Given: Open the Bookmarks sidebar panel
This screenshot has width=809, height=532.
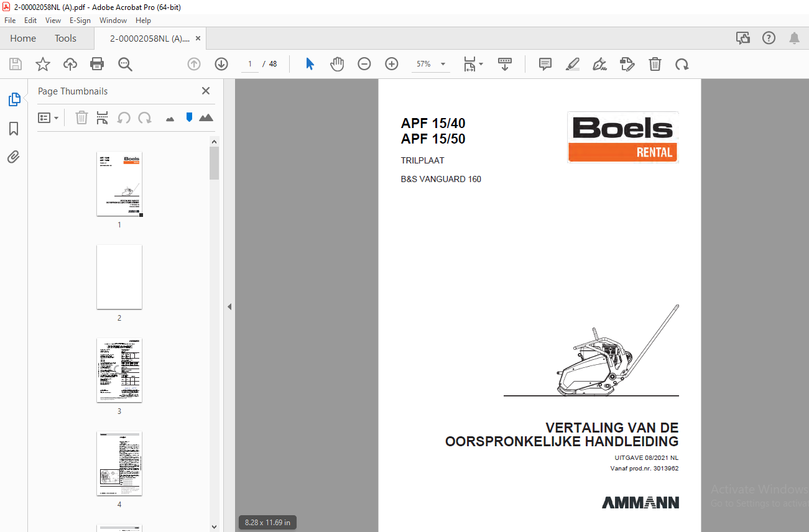Looking at the screenshot, I should coord(14,129).
